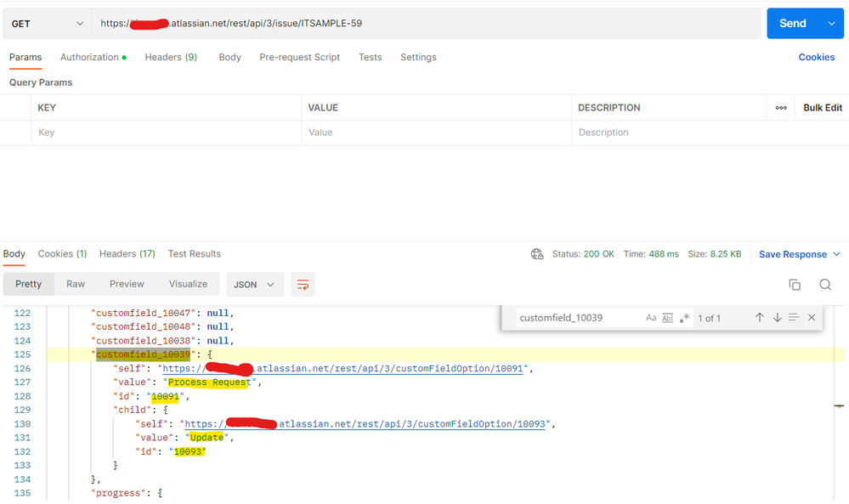Open the Pre-request Script tab
This screenshot has height=504, width=849.
click(299, 58)
